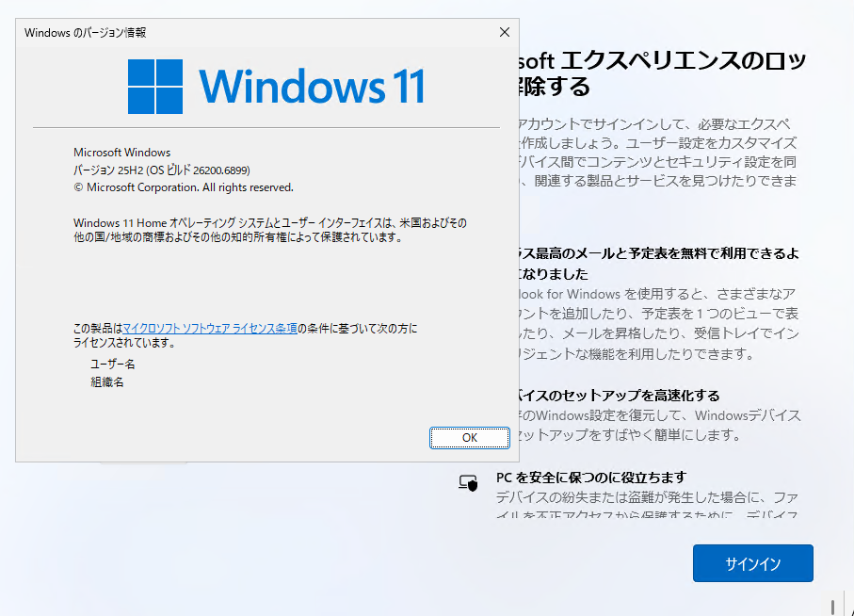Open the Microsoft Software License Terms link

click(210, 329)
